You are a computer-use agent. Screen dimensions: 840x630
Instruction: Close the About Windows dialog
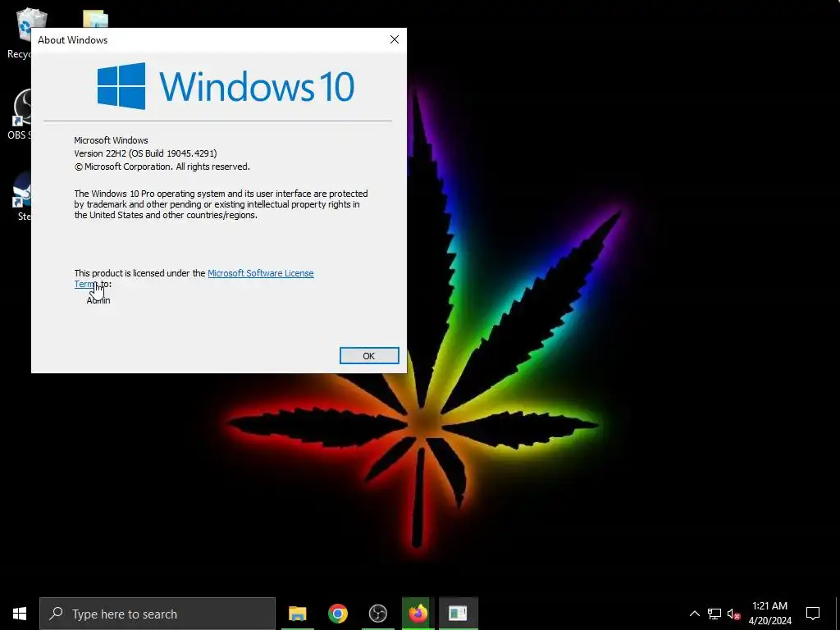[x=395, y=39]
